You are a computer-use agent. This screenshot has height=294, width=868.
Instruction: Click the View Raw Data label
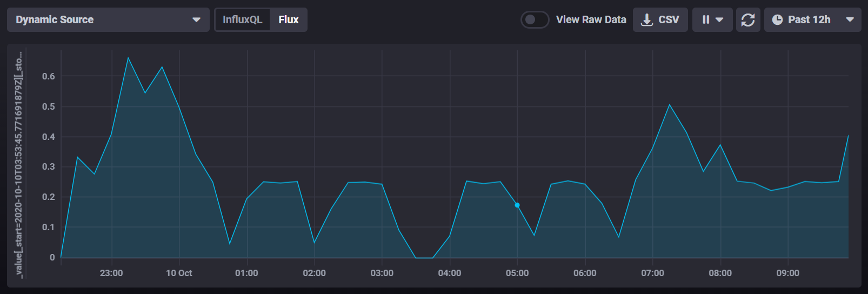point(591,20)
